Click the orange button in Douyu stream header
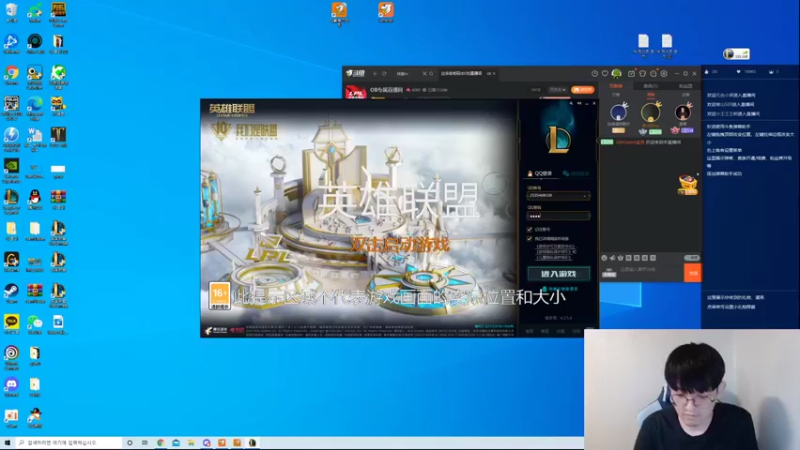800x450 pixels. tap(583, 90)
